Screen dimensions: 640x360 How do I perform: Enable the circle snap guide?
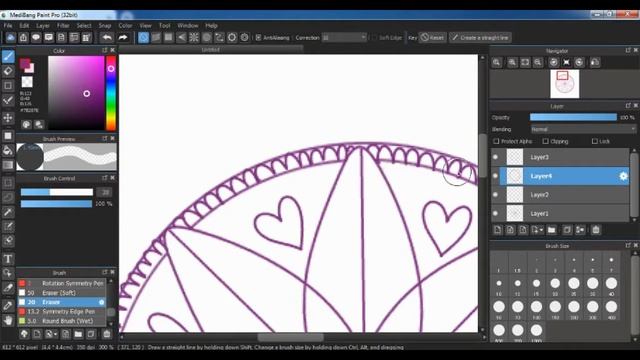[207, 38]
